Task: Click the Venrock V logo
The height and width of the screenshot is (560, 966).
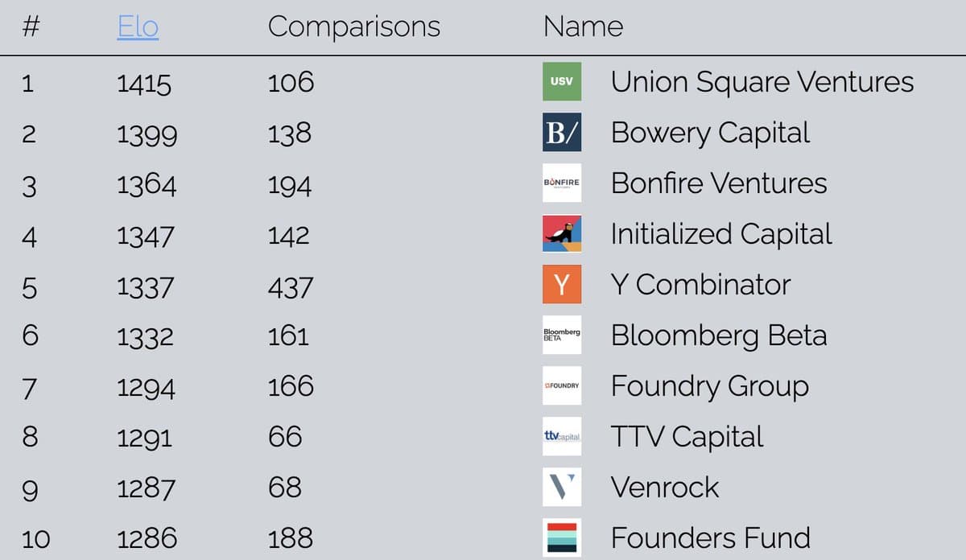Action: click(x=562, y=487)
